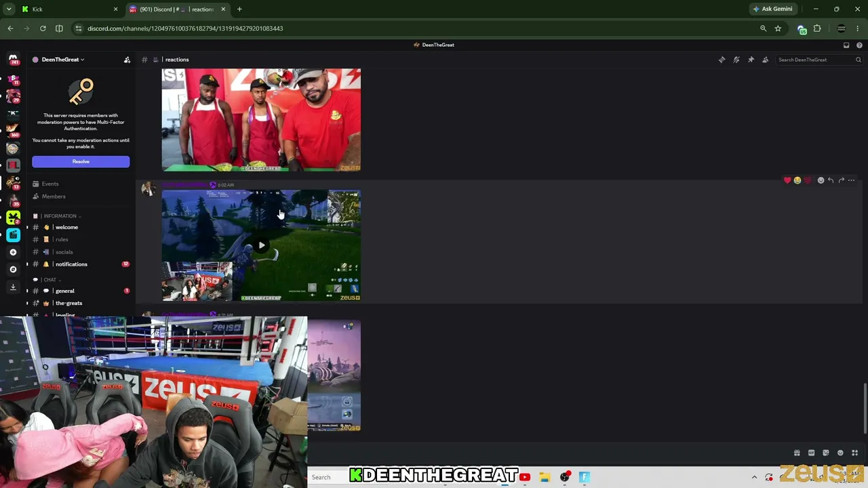Open Notification Settings in channel header

tap(736, 60)
